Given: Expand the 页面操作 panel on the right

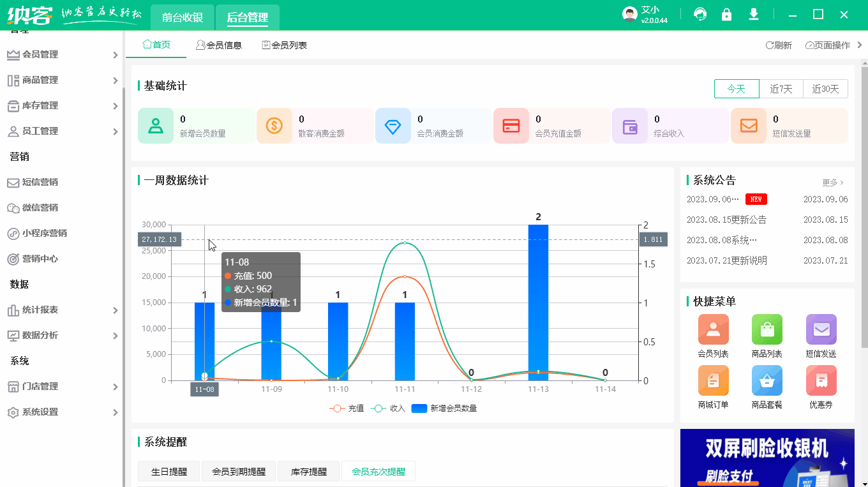Looking at the screenshot, I should click(830, 45).
